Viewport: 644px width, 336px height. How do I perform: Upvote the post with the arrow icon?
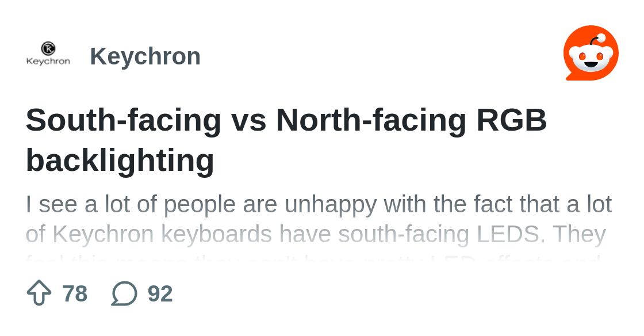coord(39,293)
